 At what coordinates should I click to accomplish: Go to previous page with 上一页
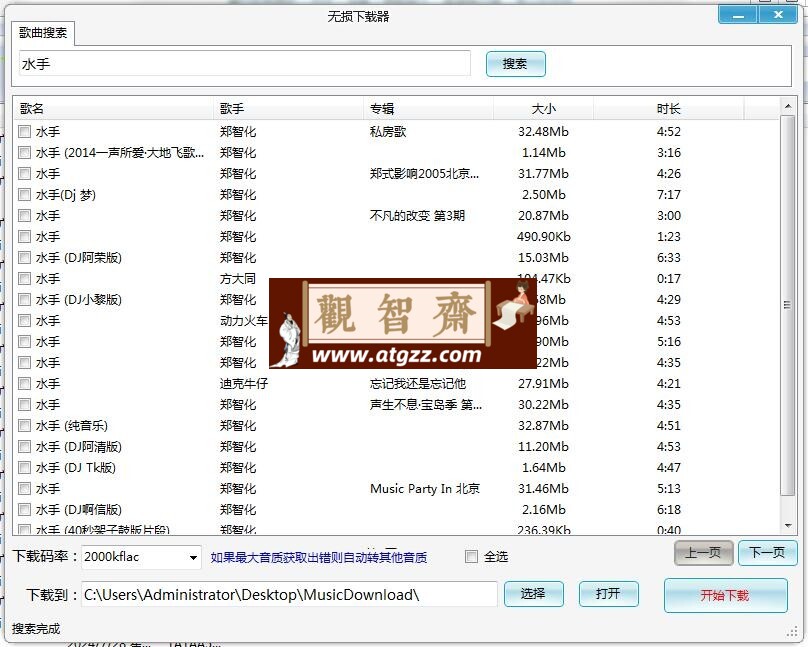[703, 553]
